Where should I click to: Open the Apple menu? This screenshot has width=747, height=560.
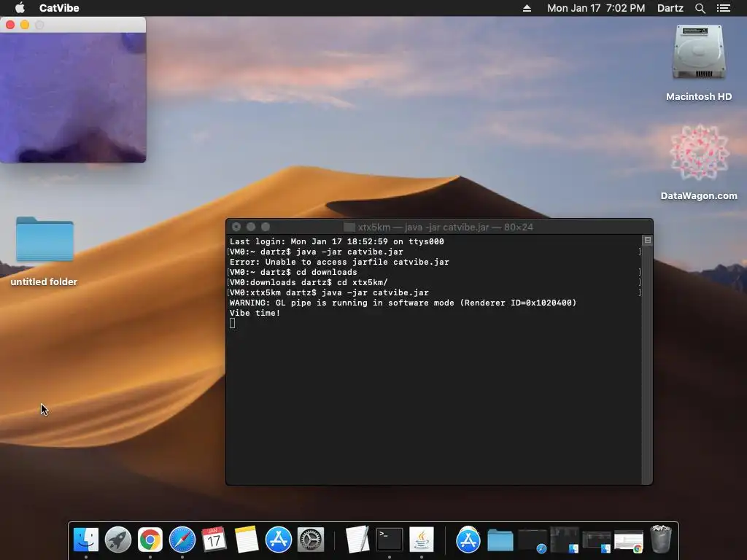click(x=20, y=8)
